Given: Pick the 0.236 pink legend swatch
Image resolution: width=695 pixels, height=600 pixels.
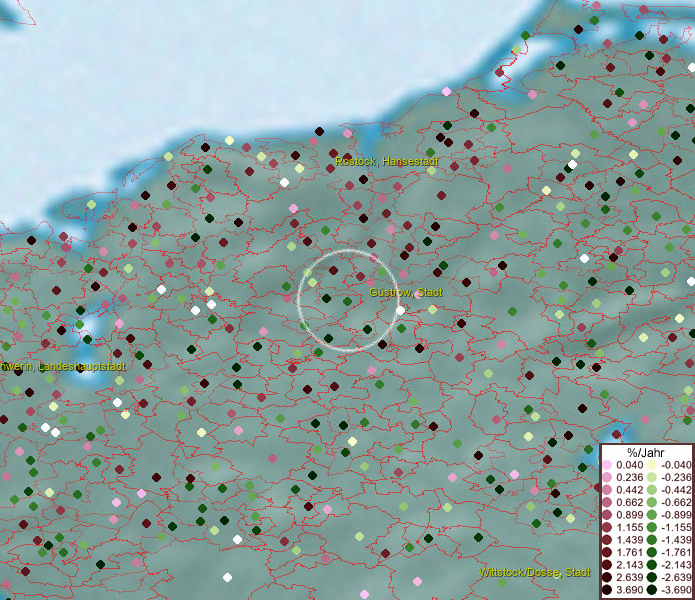Looking at the screenshot, I should click(607, 477).
